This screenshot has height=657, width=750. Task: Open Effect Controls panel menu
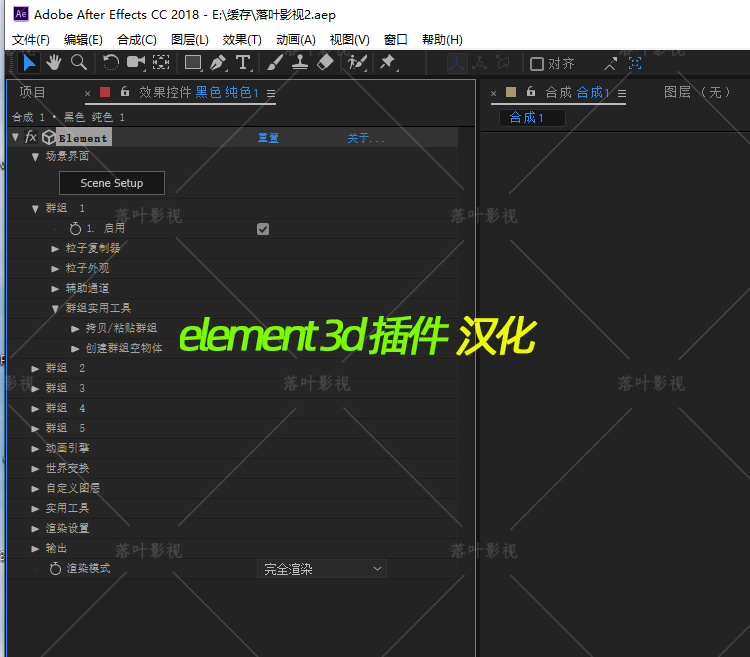pos(271,93)
